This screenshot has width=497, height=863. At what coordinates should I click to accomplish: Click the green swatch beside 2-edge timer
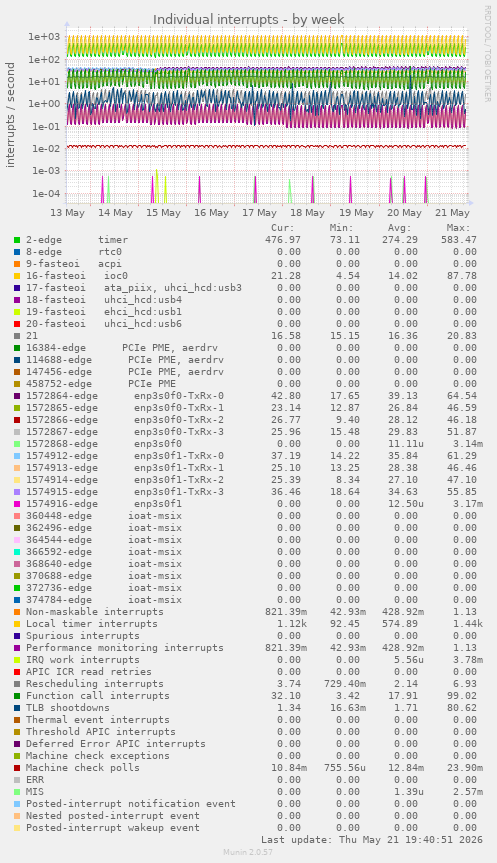pos(17,240)
